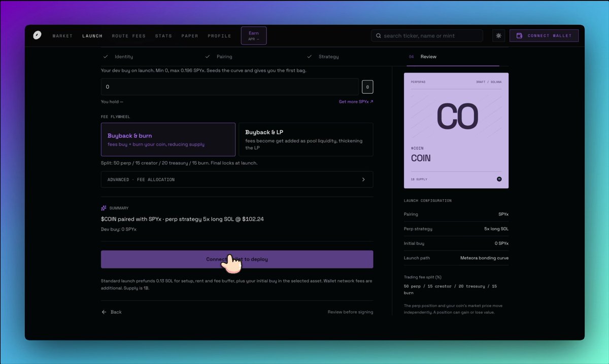Image resolution: width=609 pixels, height=364 pixels.
Task: Select the Buyback & LP option
Action: click(306, 139)
